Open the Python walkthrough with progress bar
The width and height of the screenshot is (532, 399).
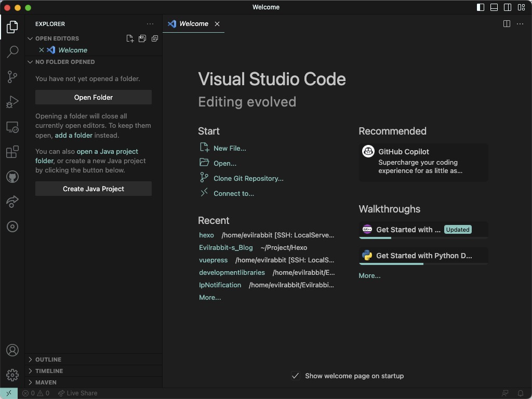tap(423, 256)
